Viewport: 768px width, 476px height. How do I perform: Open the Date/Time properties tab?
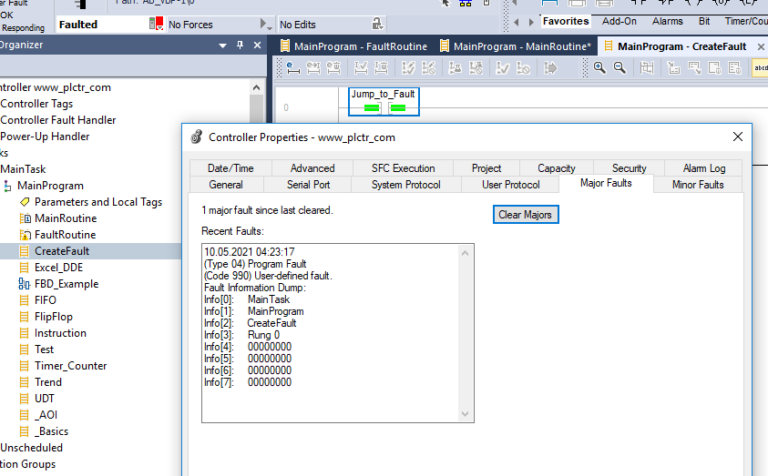(230, 168)
